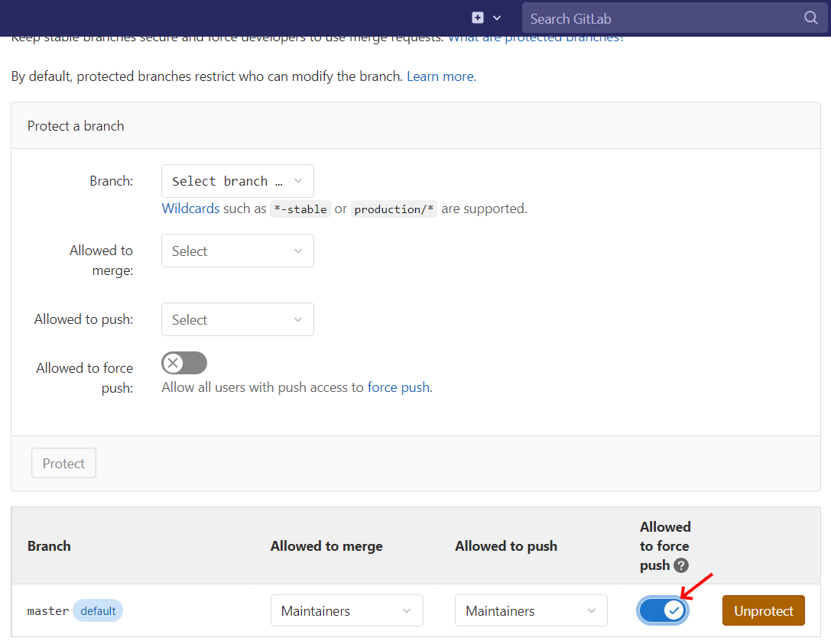Screen dimensions: 831x644
Task: Follow the force push help link
Action: tap(398, 387)
